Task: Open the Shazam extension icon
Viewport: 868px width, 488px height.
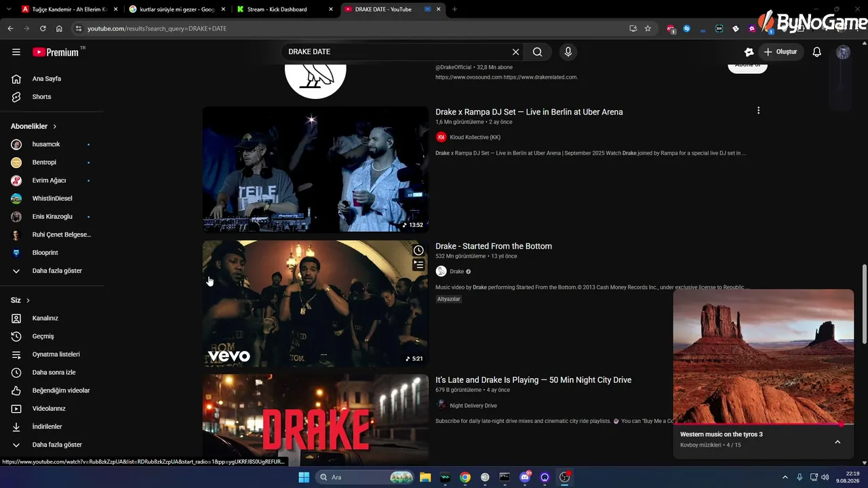Action: pyautogui.click(x=687, y=28)
